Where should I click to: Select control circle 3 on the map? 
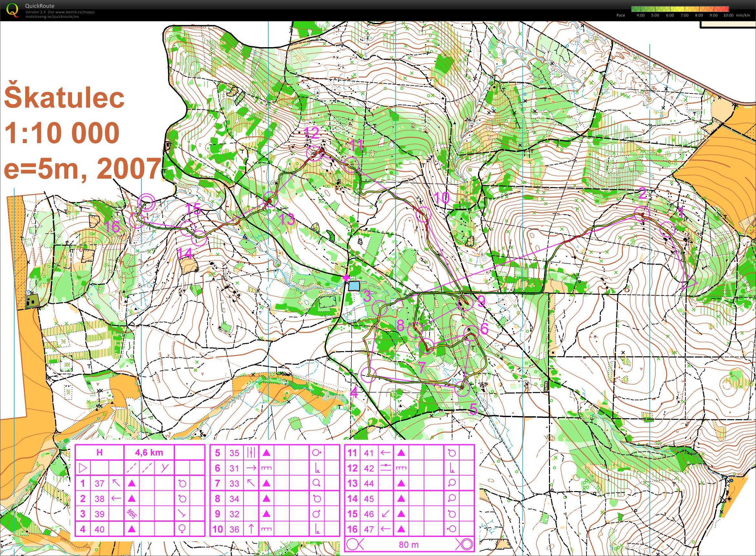coord(380,308)
